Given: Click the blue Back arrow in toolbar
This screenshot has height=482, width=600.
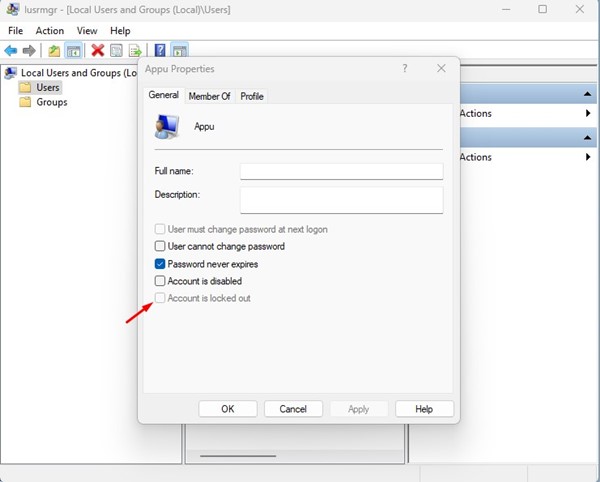Looking at the screenshot, I should click(x=11, y=50).
